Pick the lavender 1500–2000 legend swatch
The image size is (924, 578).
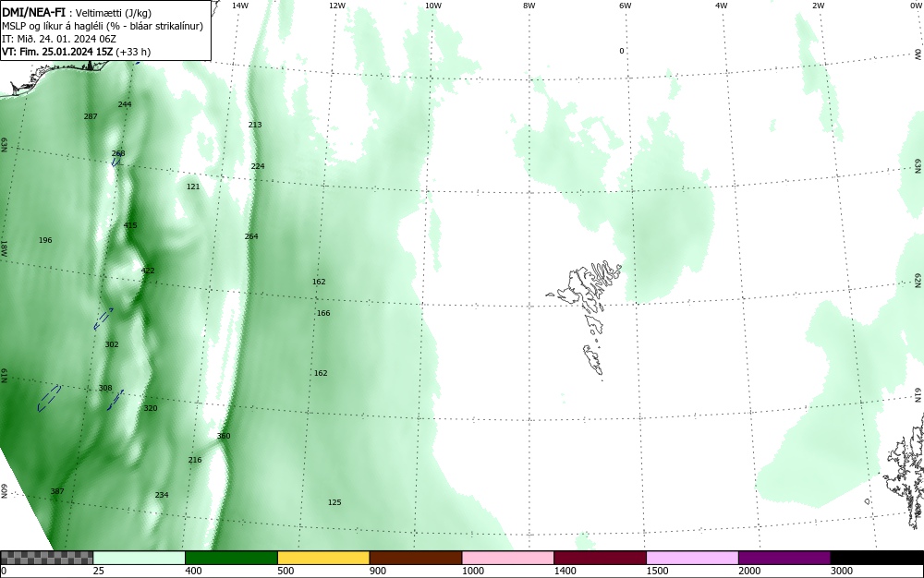(692, 558)
